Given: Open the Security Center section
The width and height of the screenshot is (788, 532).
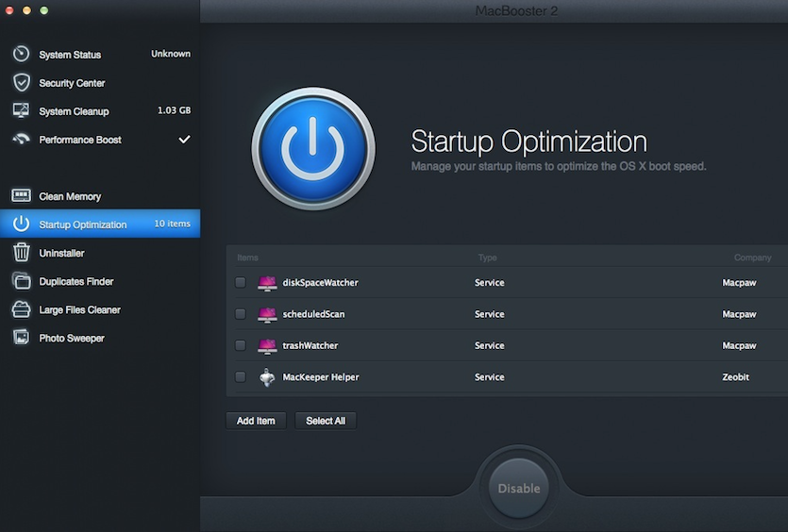Looking at the screenshot, I should point(100,83).
